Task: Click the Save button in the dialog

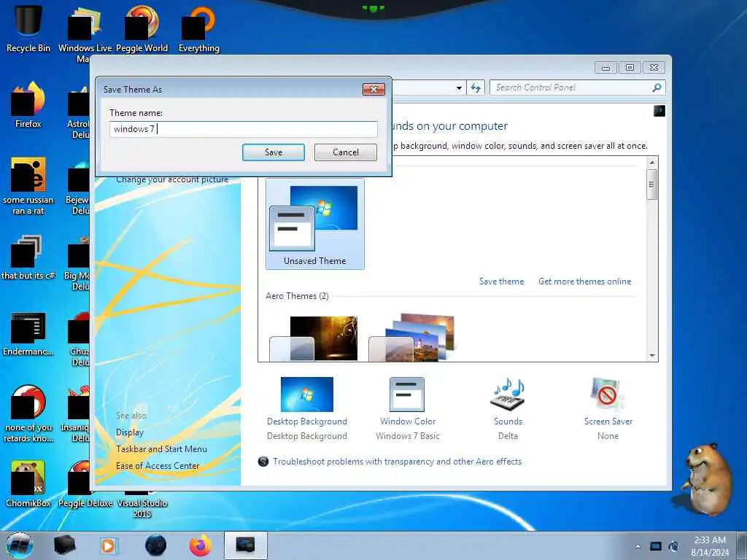Action: point(273,152)
